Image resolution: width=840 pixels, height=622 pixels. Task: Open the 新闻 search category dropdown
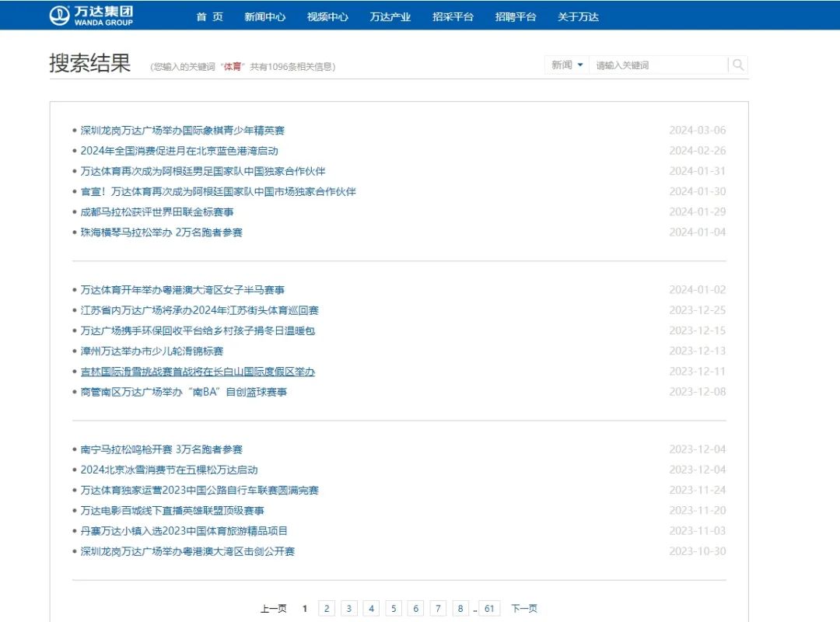[567, 65]
